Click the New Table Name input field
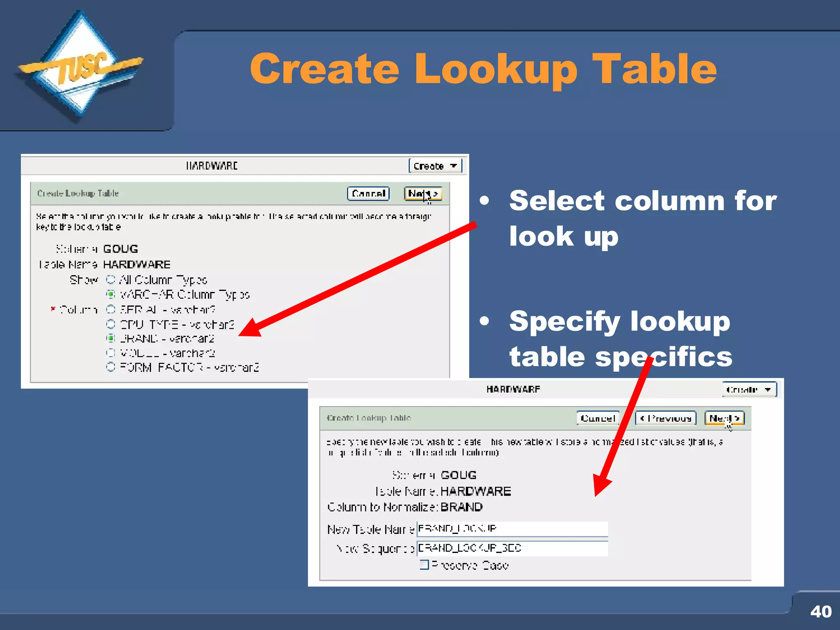840x630 pixels. (512, 529)
